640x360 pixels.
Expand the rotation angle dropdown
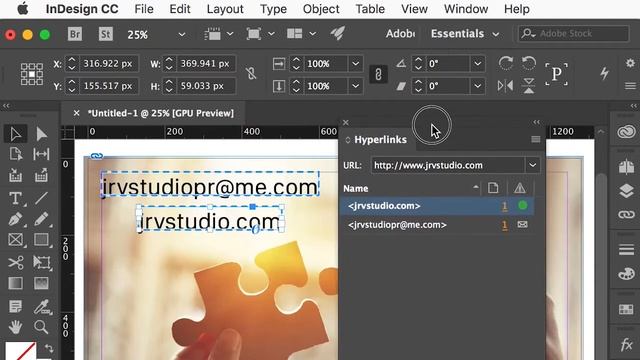click(478, 64)
